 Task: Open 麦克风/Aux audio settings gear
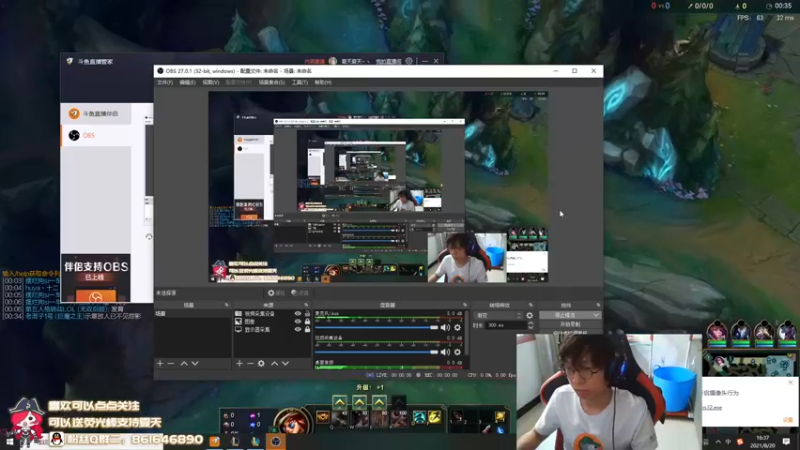click(457, 328)
